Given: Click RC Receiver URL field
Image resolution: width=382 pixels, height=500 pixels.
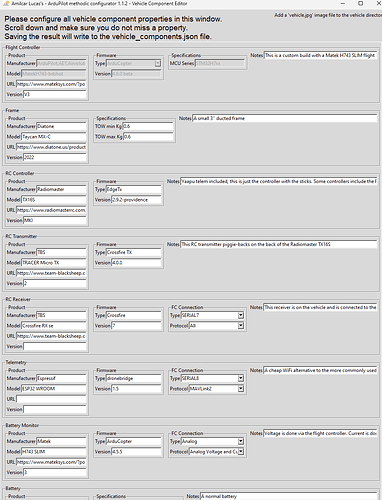Looking at the screenshot, I should click(x=51, y=336).
